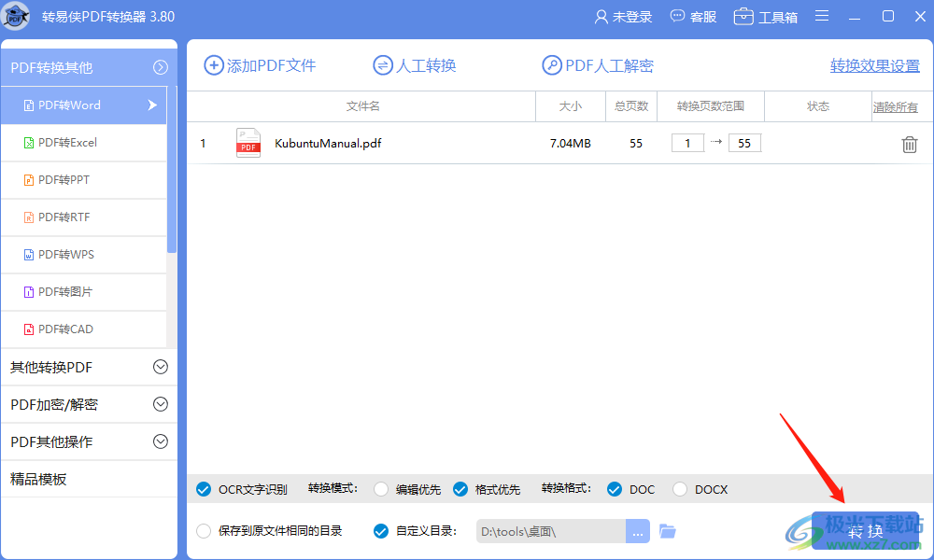
Task: Open 转换效果设置 conversion settings link
Action: [x=875, y=65]
